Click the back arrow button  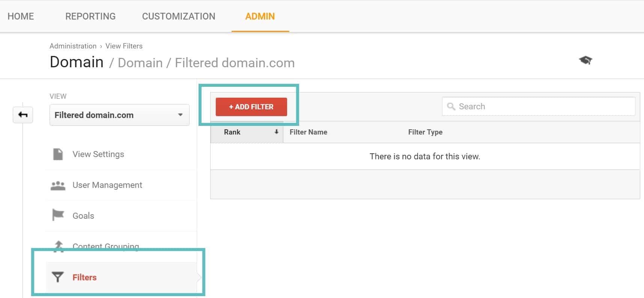coord(23,115)
